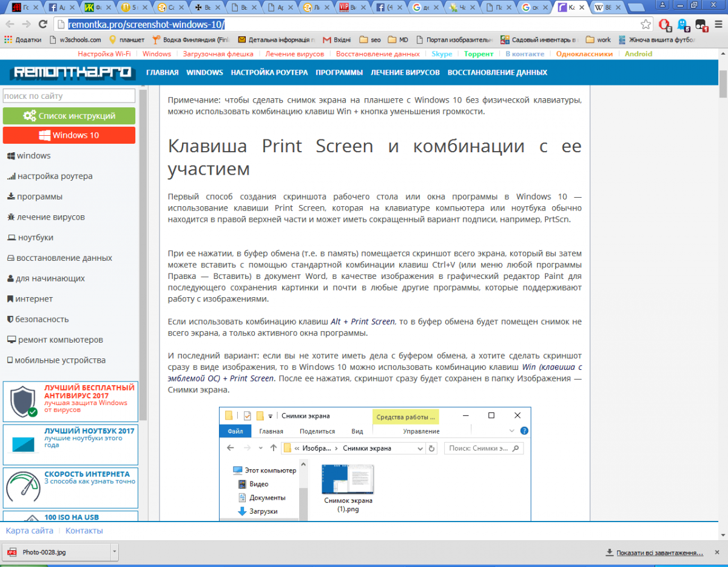Open НАСТРОЙКА РОУТЕРА in the blue navigation bar

point(269,72)
